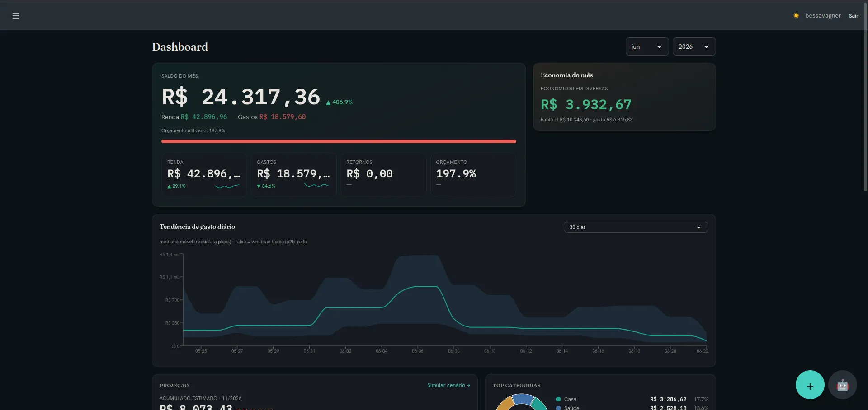Image resolution: width=868 pixels, height=410 pixels.
Task: Click the 06-22 date axis marker
Action: [703, 351]
